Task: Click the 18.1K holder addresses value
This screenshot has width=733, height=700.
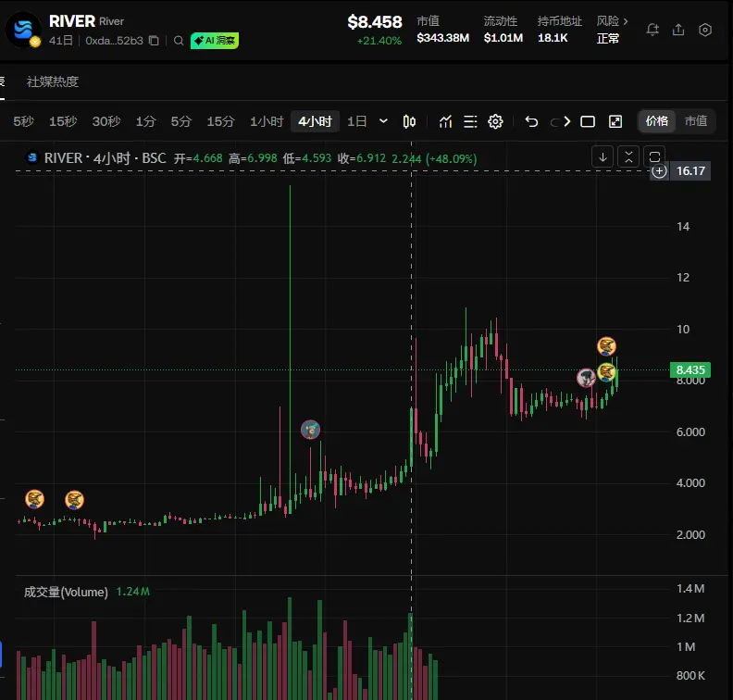Action: [x=553, y=38]
